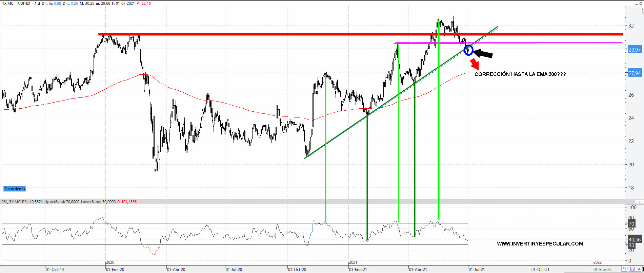Click the red downward arrow annotation
This screenshot has width=644, height=273.
pos(475,64)
